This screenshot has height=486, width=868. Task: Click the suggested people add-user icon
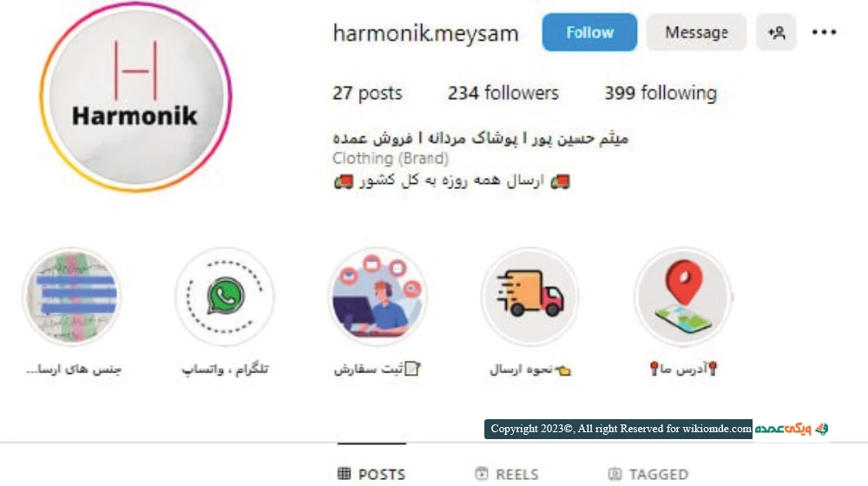click(x=776, y=32)
